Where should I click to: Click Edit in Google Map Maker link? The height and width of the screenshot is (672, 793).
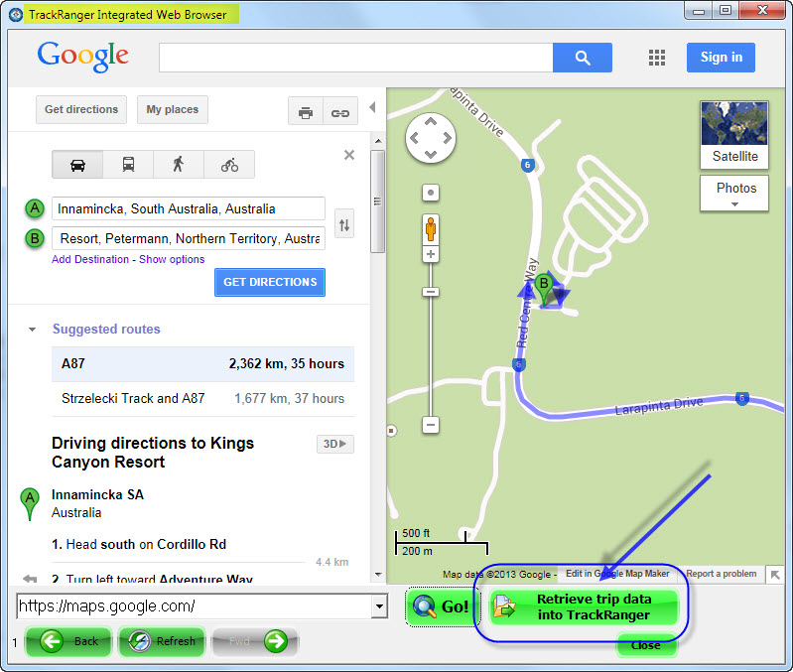pos(617,574)
